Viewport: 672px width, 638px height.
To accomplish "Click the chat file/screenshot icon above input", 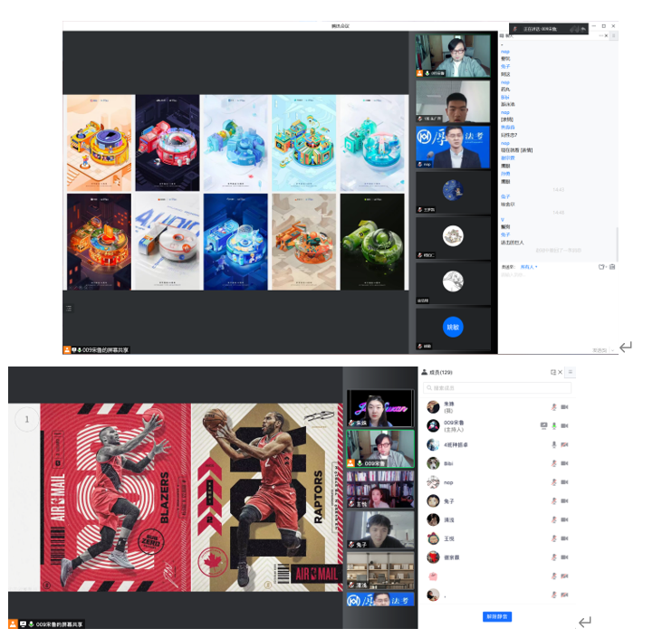I will 601,267.
